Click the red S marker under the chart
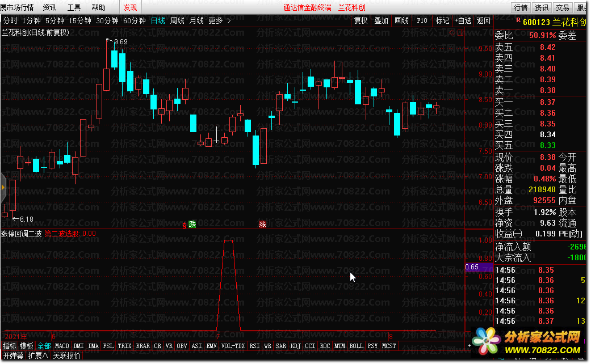The image size is (591, 364). point(185,226)
